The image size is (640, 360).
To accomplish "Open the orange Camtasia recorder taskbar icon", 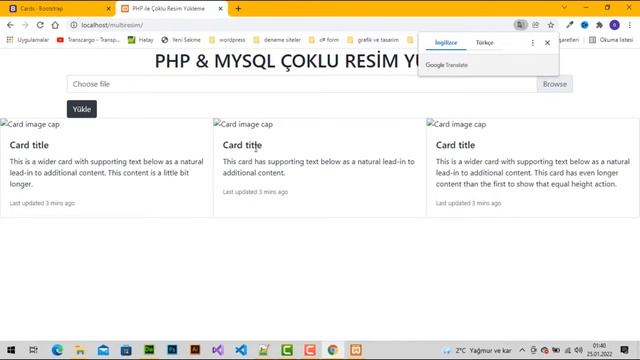I will click(x=310, y=350).
